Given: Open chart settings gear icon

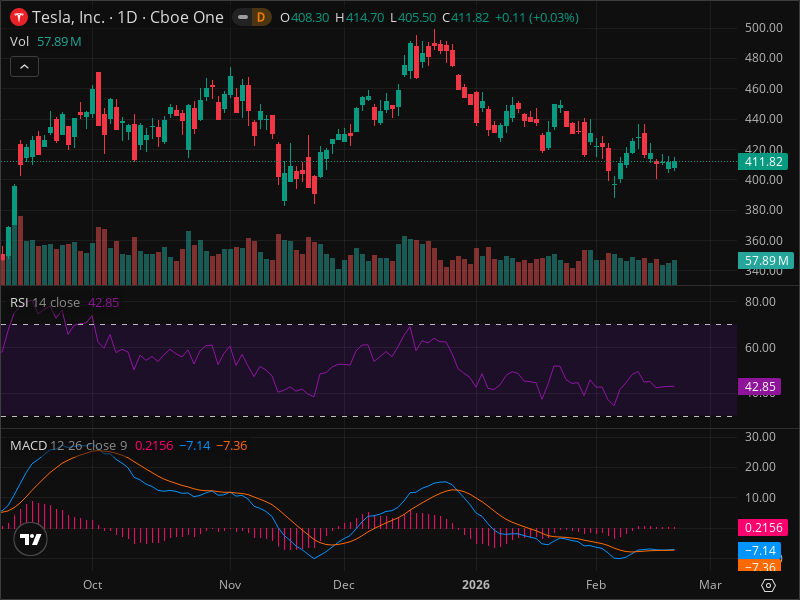Looking at the screenshot, I should click(768, 585).
